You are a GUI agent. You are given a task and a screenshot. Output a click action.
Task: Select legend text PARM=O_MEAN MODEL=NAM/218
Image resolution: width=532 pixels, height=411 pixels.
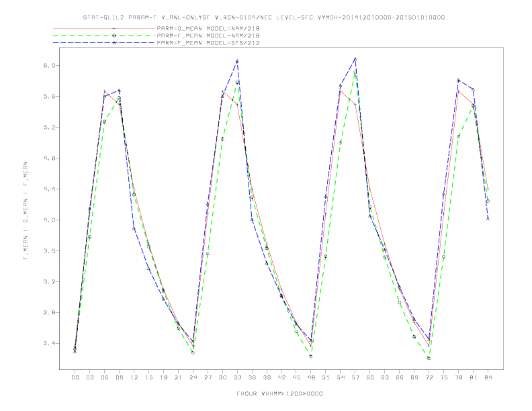[208, 28]
